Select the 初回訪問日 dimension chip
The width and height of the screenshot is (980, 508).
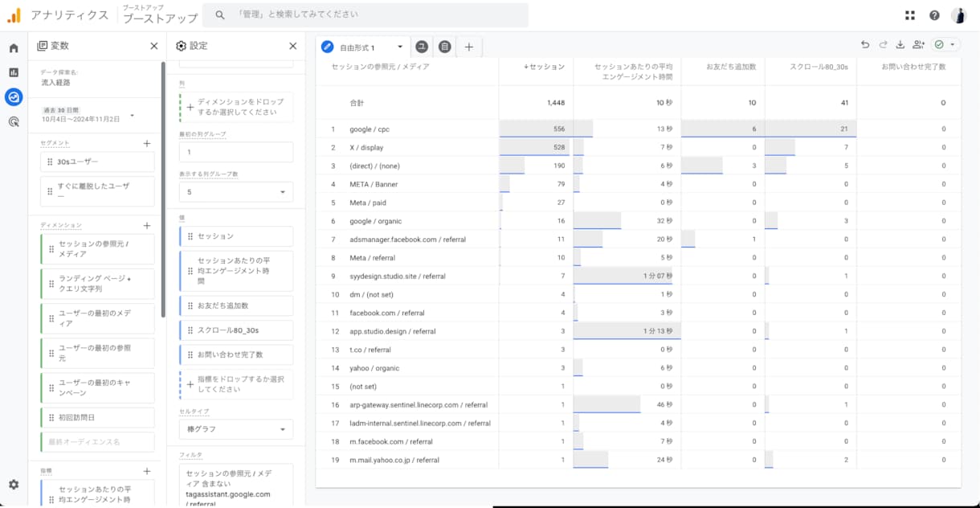click(x=97, y=418)
